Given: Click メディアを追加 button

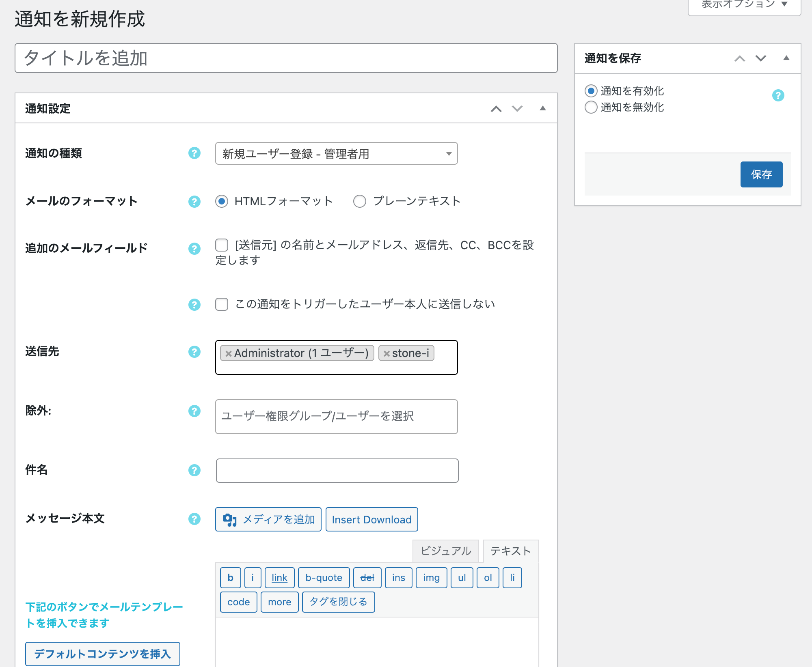Looking at the screenshot, I should (268, 519).
